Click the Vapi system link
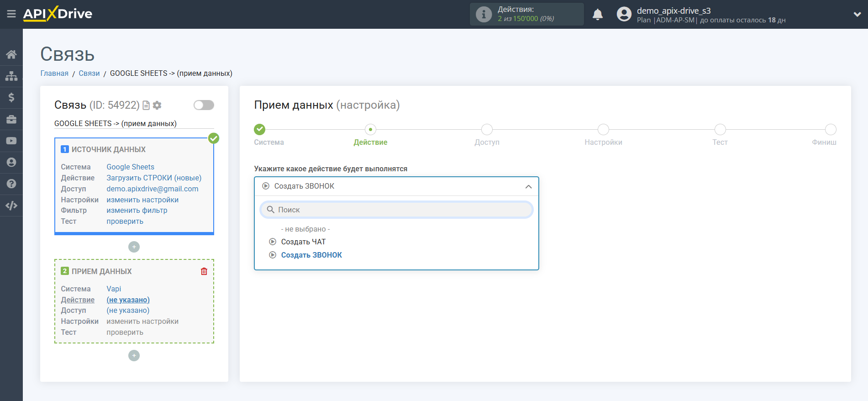868x401 pixels. click(114, 289)
